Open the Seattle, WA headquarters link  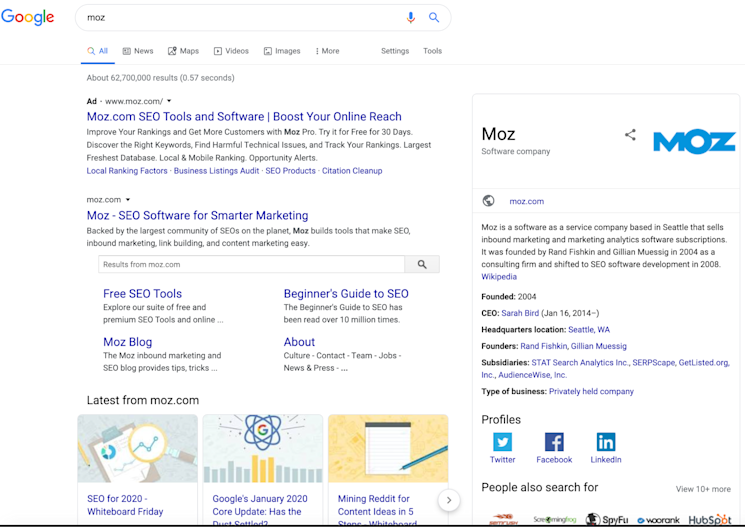click(589, 330)
